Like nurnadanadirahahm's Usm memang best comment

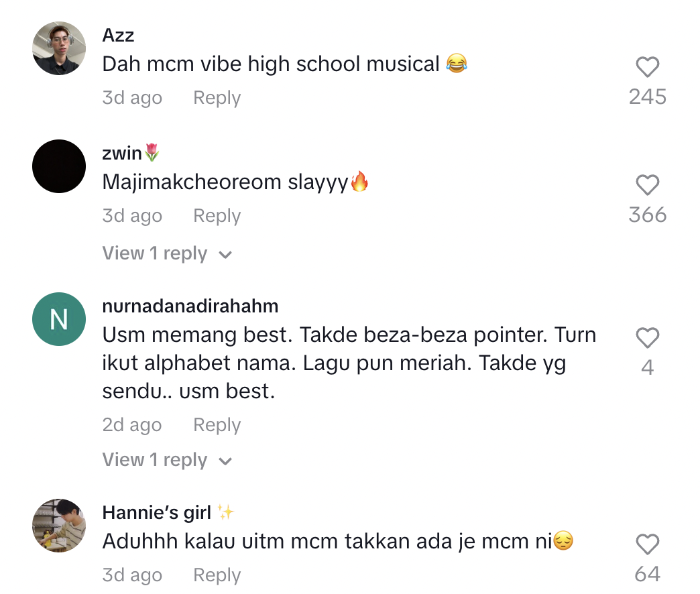point(647,339)
